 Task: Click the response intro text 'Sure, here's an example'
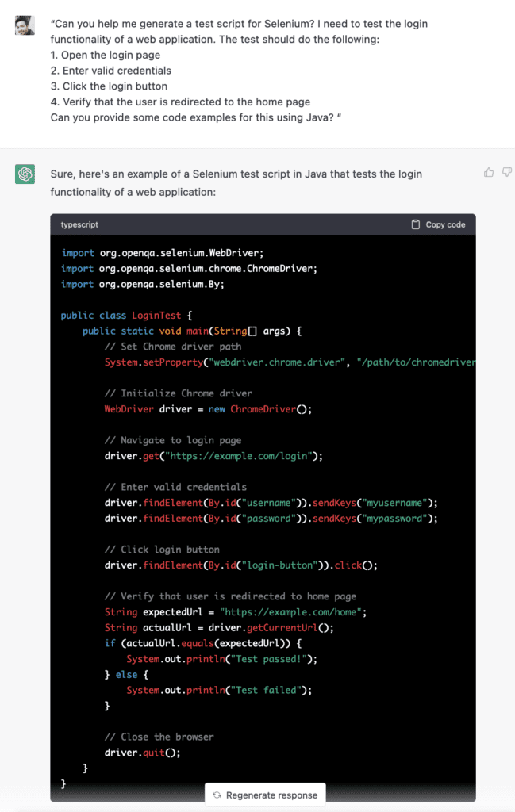pyautogui.click(x=236, y=183)
